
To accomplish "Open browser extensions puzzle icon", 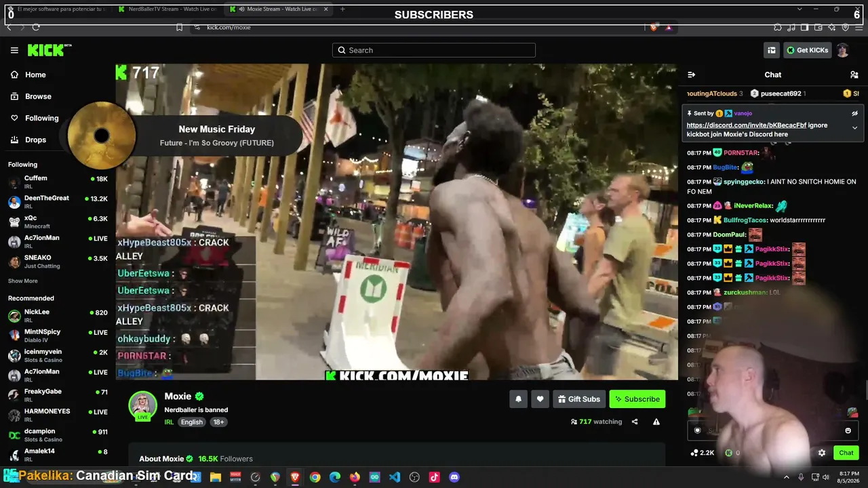I will pyautogui.click(x=778, y=27).
